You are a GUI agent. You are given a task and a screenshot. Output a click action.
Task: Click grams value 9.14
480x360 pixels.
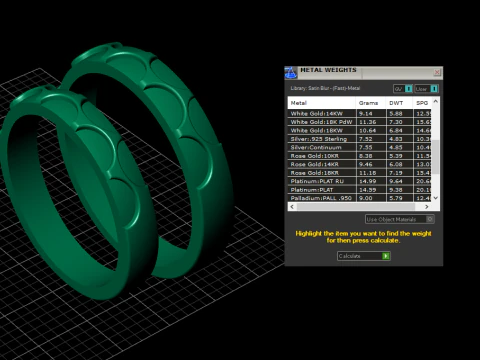pos(366,114)
